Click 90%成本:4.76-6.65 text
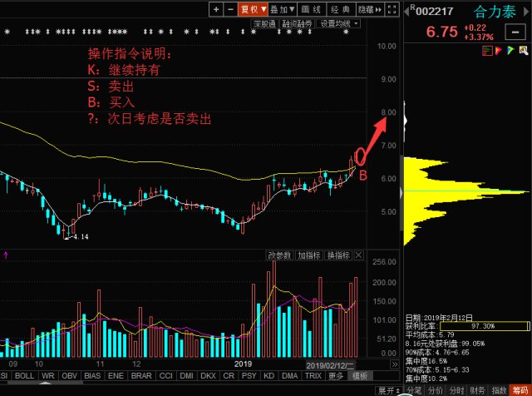532x396 pixels. (437, 352)
